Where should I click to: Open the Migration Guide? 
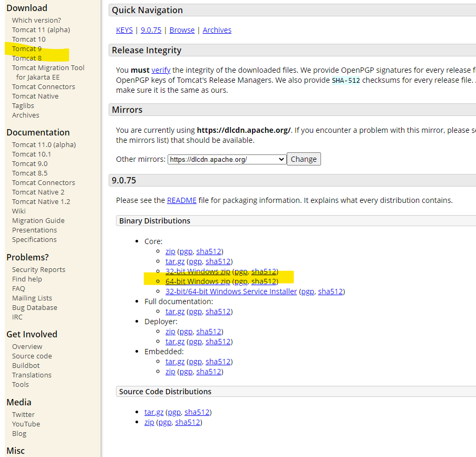(38, 220)
